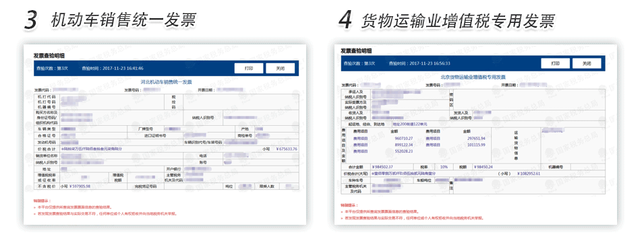The image size is (644, 247).
Task: Click 关闭 button in 货物运输业增值税专用发票 panel
Action: click(587, 63)
